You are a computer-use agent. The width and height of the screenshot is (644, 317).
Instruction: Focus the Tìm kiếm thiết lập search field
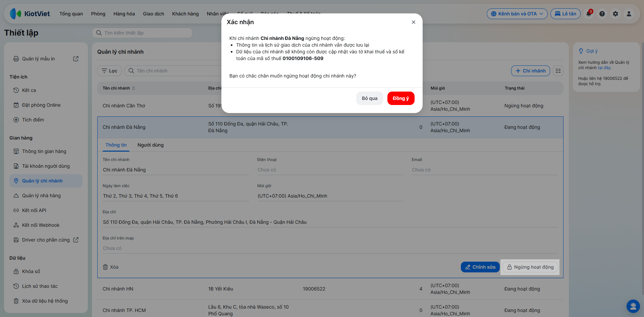[142, 33]
